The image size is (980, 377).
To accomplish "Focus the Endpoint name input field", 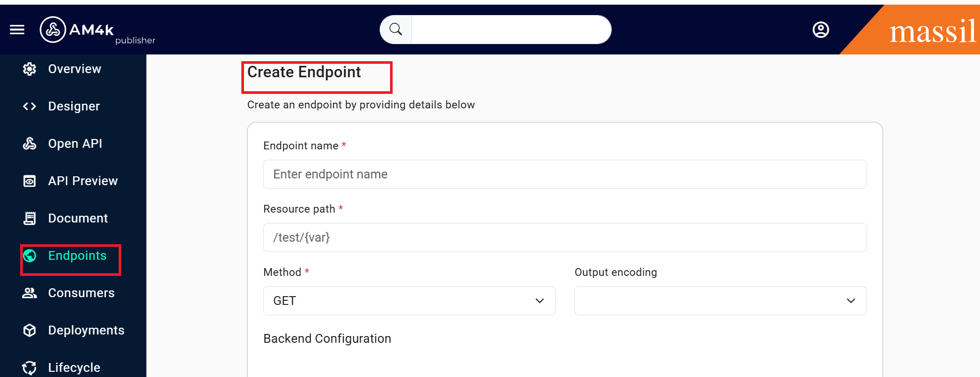I will (x=565, y=174).
